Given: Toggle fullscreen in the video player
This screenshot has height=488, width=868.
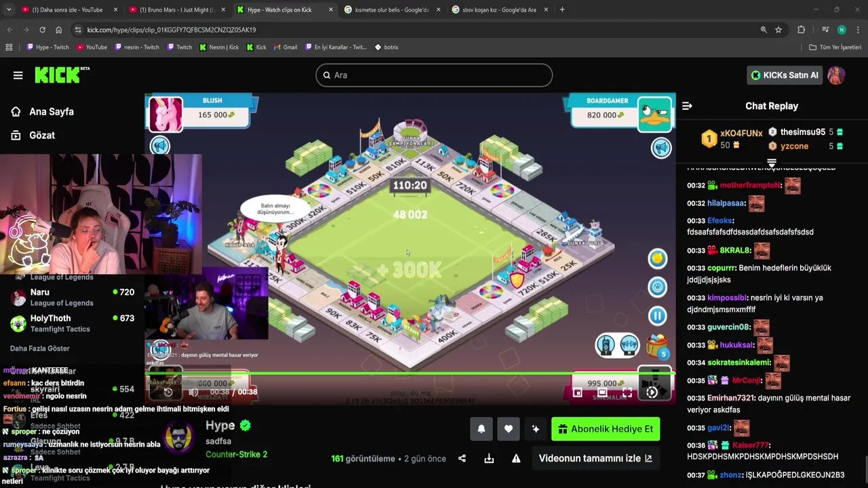Looking at the screenshot, I should (x=627, y=392).
